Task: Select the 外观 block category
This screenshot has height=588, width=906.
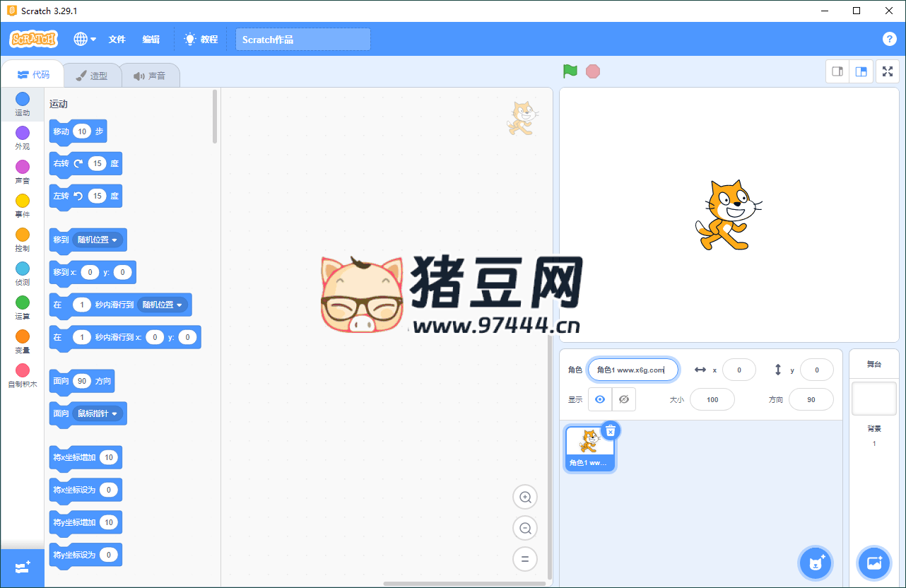Action: pyautogui.click(x=23, y=138)
